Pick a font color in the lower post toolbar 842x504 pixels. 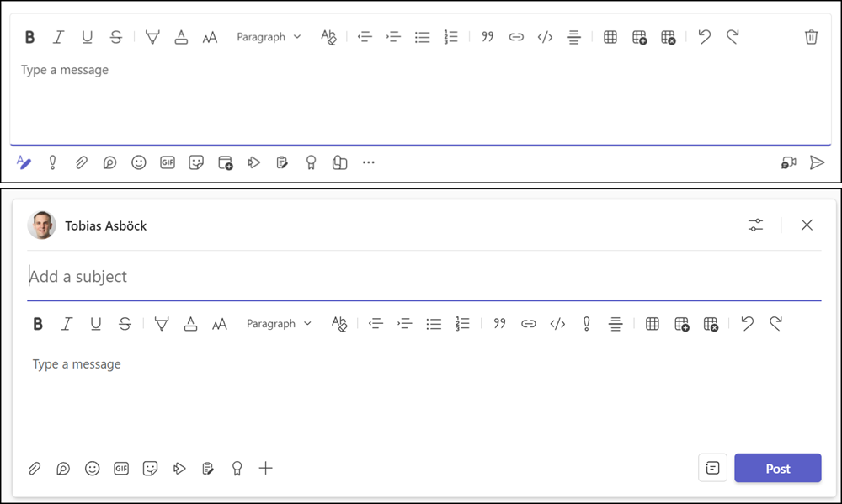[x=190, y=324]
